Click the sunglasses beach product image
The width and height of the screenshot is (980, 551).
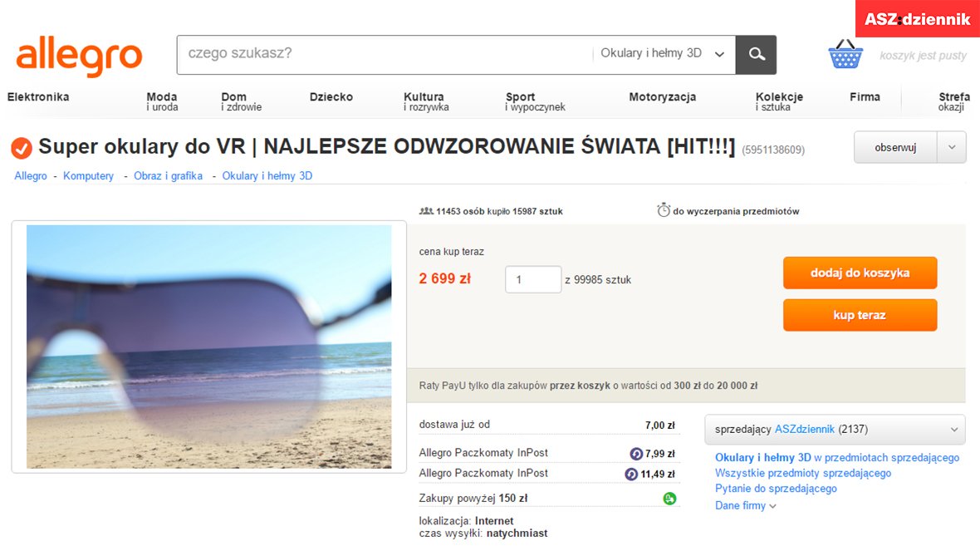[x=208, y=347]
